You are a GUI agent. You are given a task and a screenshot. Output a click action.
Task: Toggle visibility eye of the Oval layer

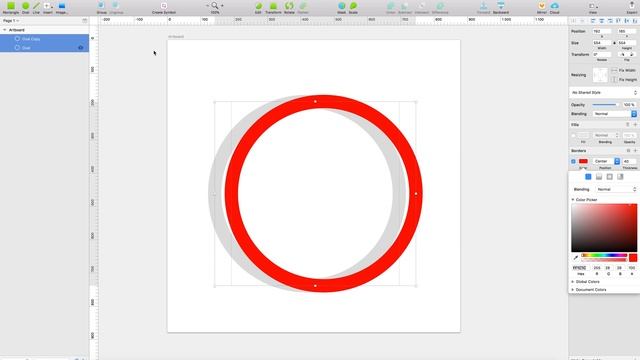tap(80, 48)
